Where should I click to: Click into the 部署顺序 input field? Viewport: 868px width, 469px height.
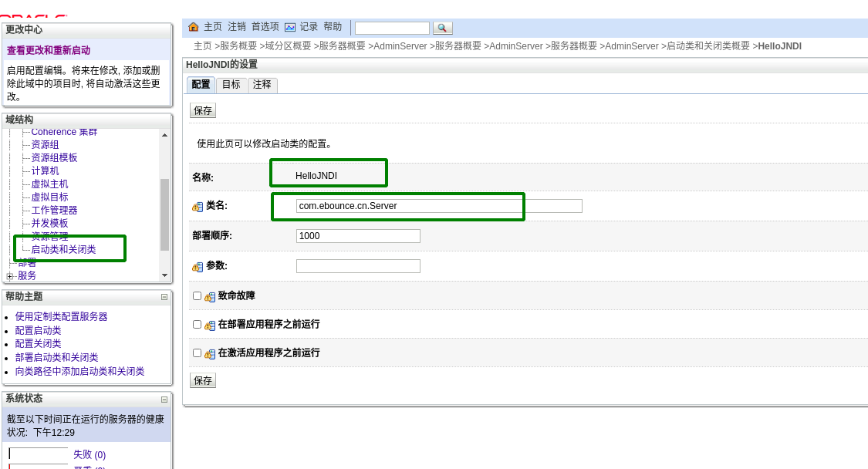pos(358,236)
